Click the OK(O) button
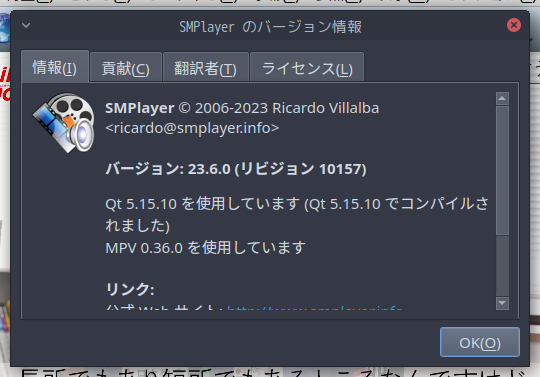The width and height of the screenshot is (540, 377). pyautogui.click(x=480, y=342)
